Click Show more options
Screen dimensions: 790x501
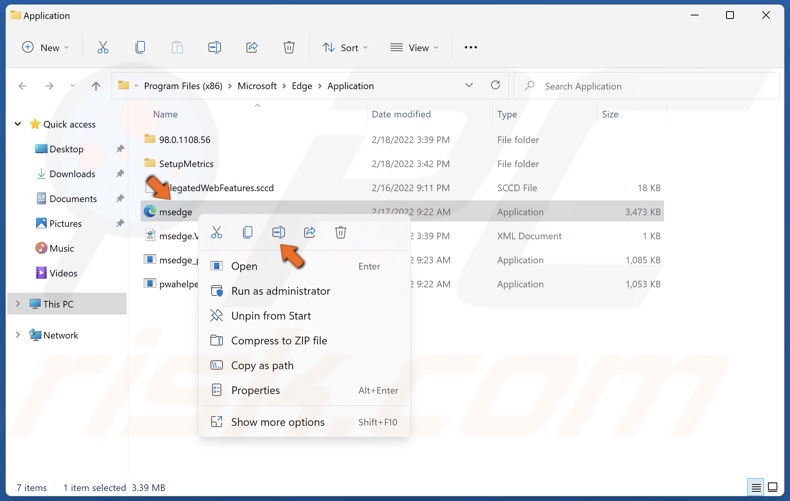coord(304,422)
